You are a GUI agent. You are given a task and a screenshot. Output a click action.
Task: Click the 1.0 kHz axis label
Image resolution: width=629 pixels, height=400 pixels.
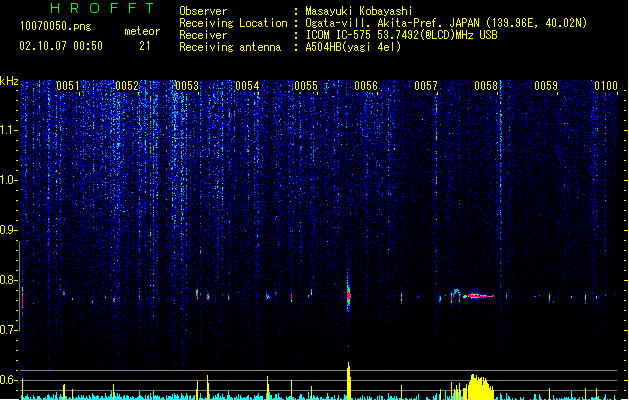pos(8,180)
